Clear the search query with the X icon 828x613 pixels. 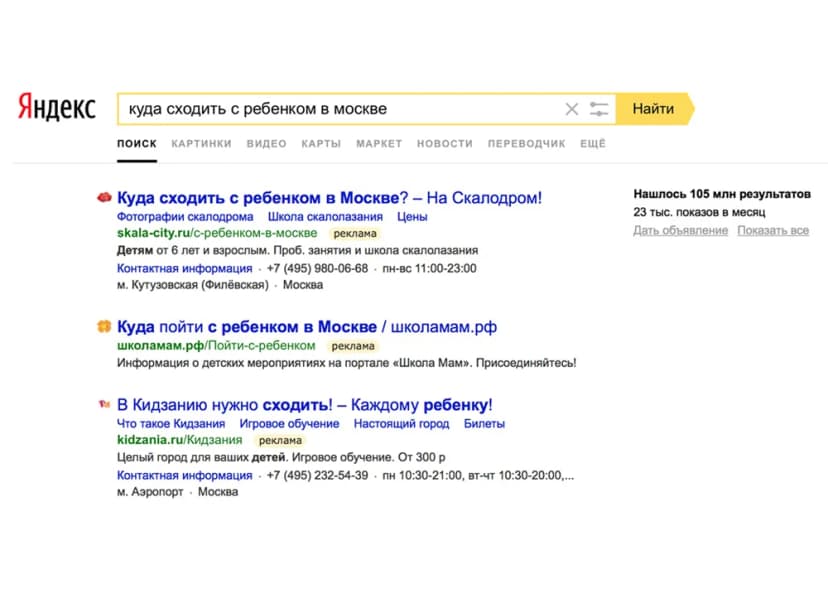coord(571,109)
